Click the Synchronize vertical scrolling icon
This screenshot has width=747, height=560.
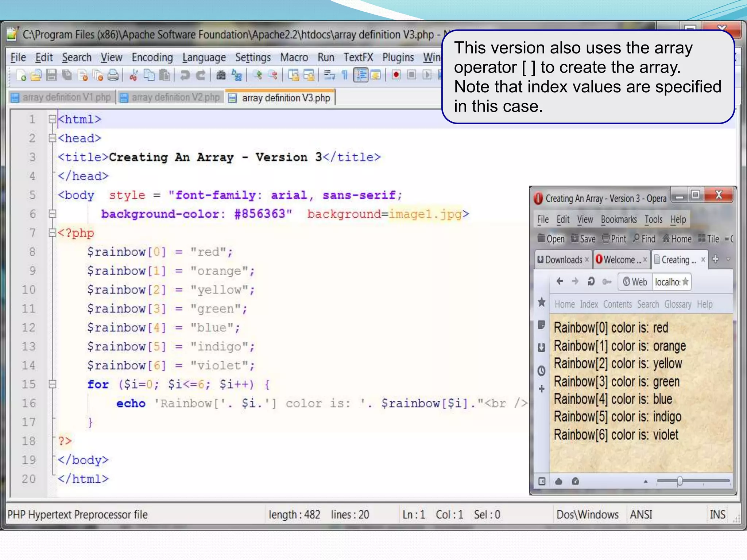click(294, 75)
